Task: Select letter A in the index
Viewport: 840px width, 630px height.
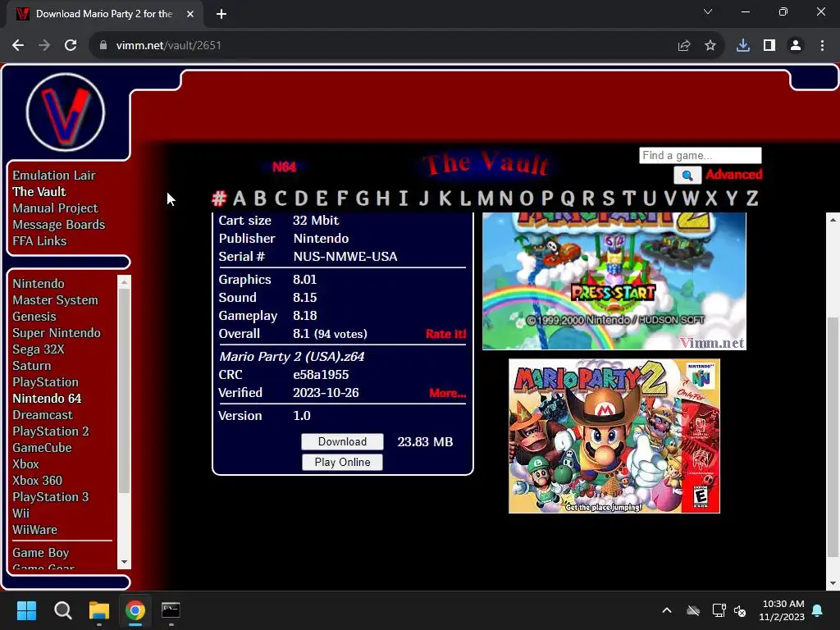Action: coord(240,199)
